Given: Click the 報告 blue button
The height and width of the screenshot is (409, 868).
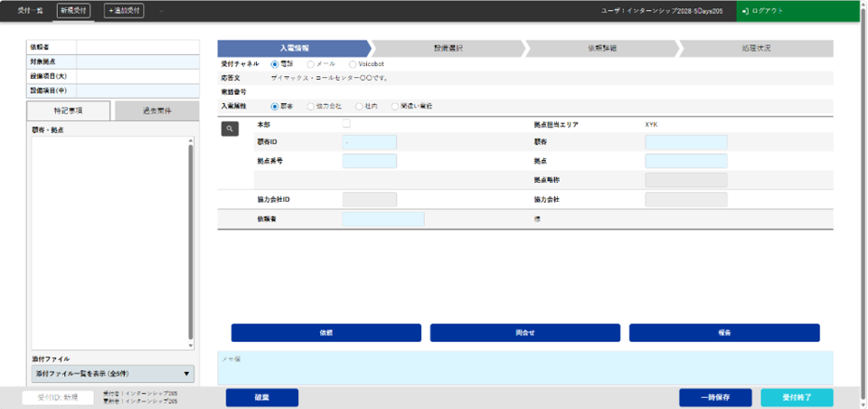Looking at the screenshot, I should [724, 333].
